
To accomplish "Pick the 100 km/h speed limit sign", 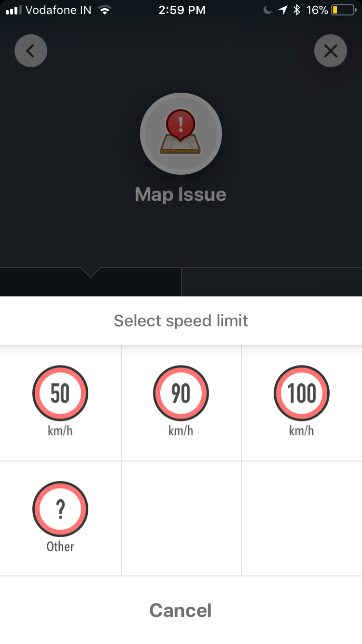I will click(x=302, y=393).
